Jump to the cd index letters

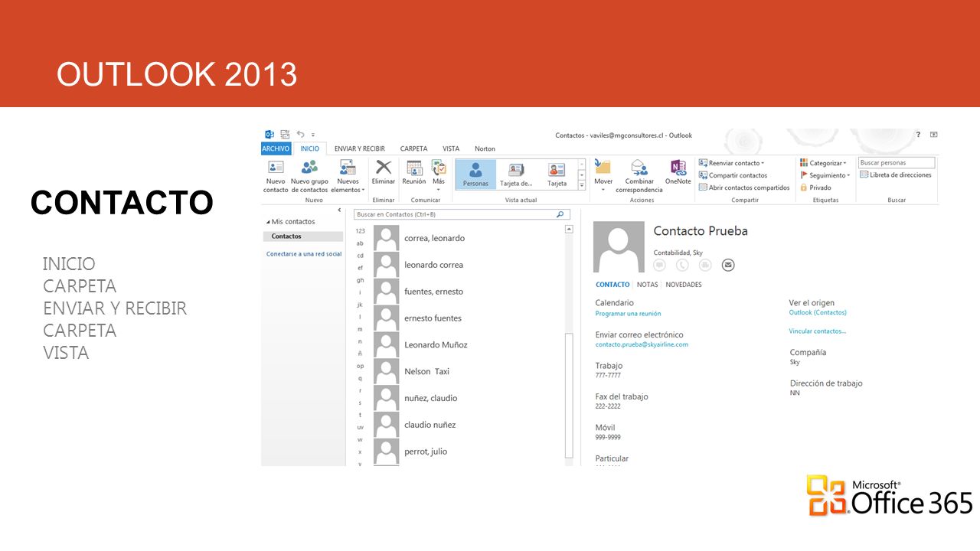pos(360,256)
